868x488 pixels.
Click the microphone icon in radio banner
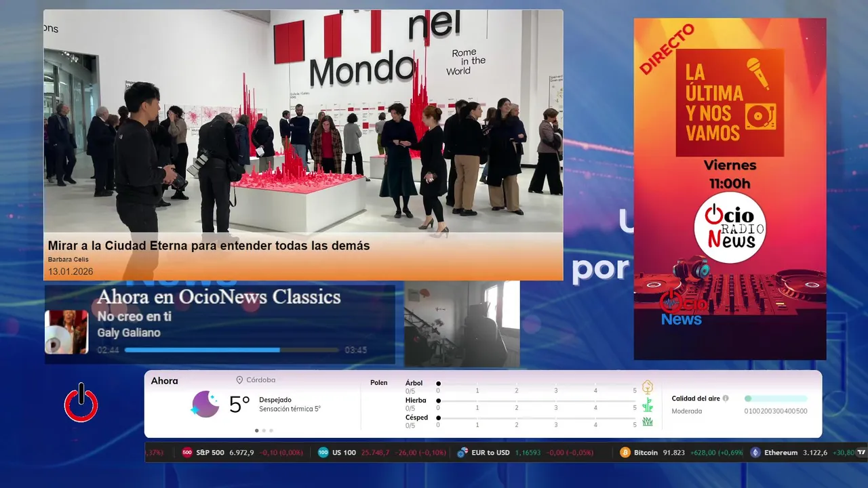click(x=758, y=73)
